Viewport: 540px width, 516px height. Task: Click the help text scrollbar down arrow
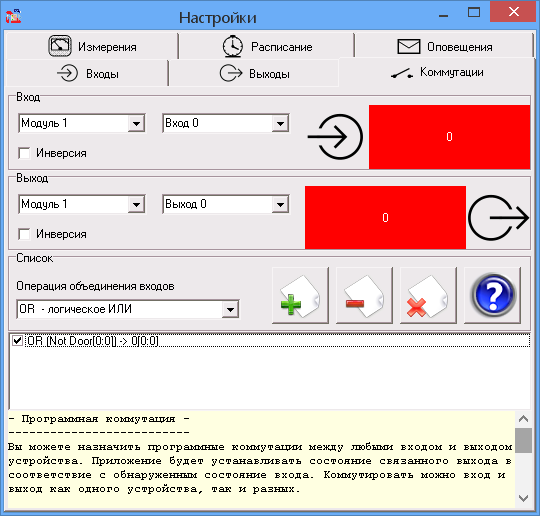tap(523, 498)
